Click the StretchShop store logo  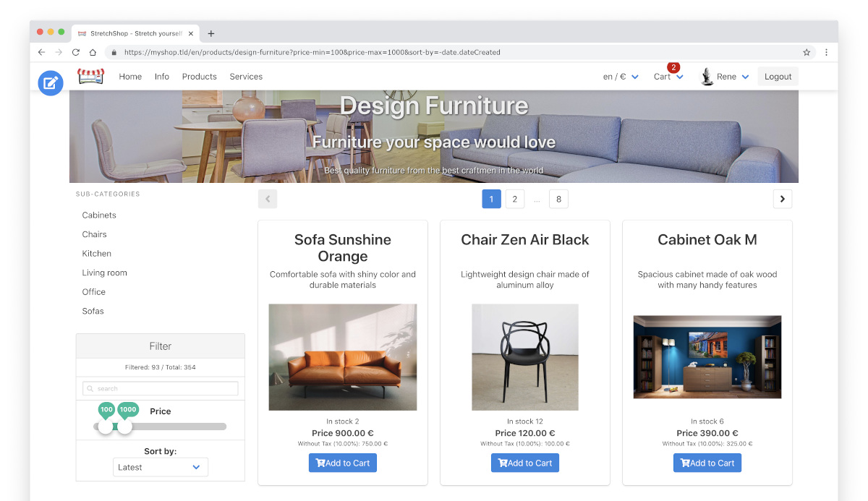pos(91,77)
